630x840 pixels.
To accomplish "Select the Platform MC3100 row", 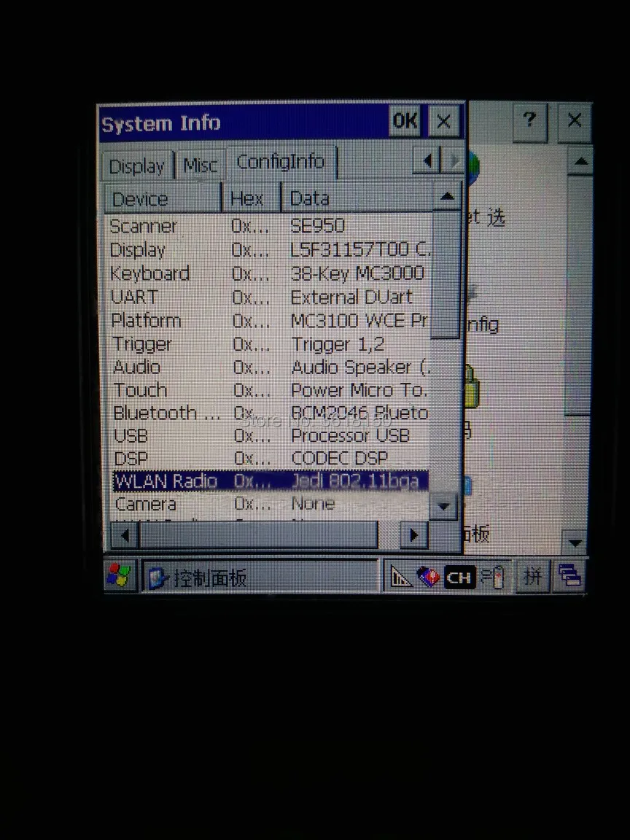I will [x=269, y=320].
